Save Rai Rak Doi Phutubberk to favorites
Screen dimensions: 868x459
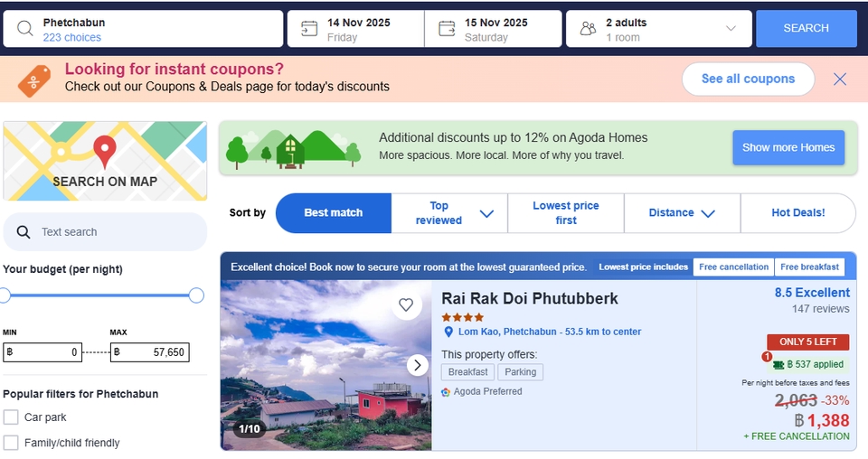(x=406, y=304)
